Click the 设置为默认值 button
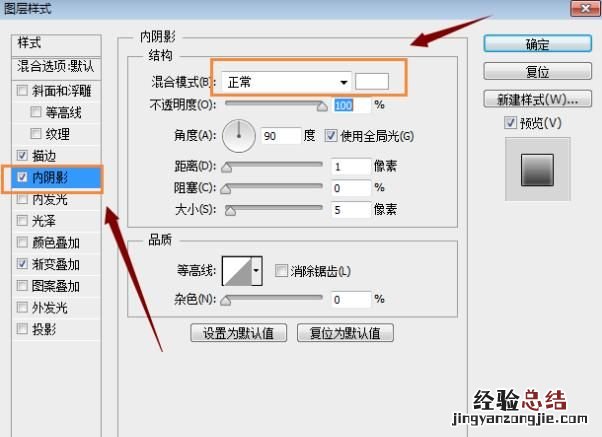 click(238, 333)
